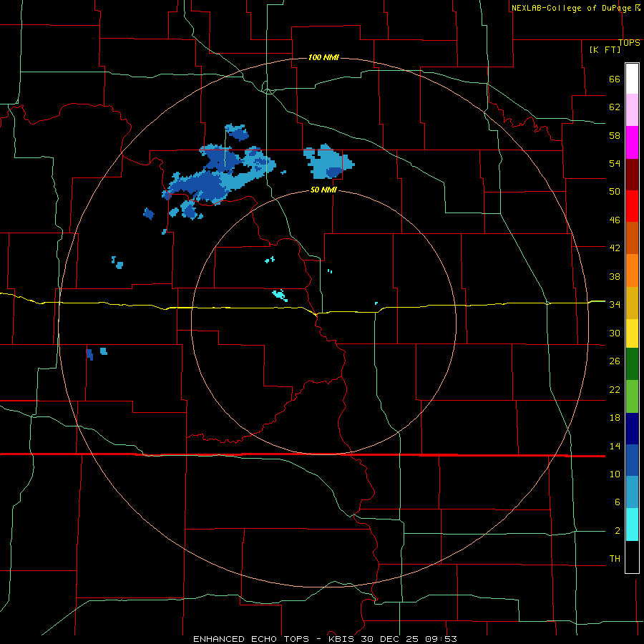Click the Enhanced Echo Tops KBIS footer caption
Image resolution: width=644 pixels, height=644 pixels.
click(325, 639)
